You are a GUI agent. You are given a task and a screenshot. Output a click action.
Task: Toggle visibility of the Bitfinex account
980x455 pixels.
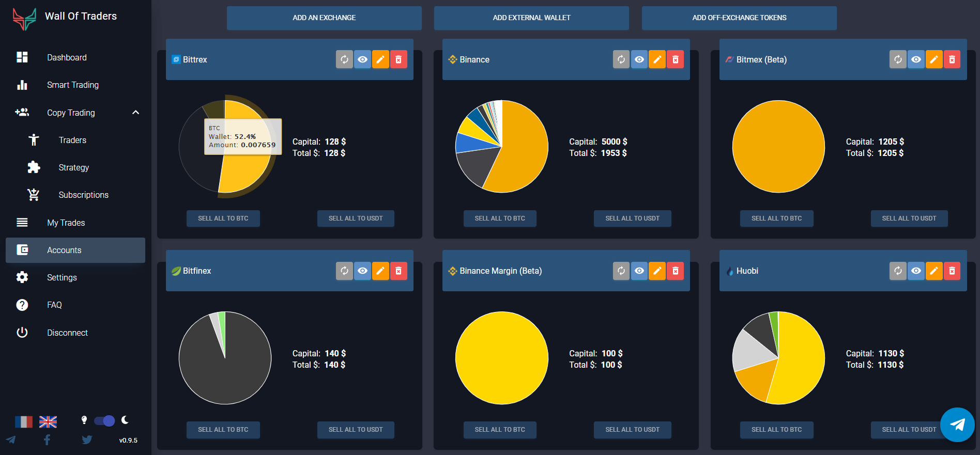(362, 271)
